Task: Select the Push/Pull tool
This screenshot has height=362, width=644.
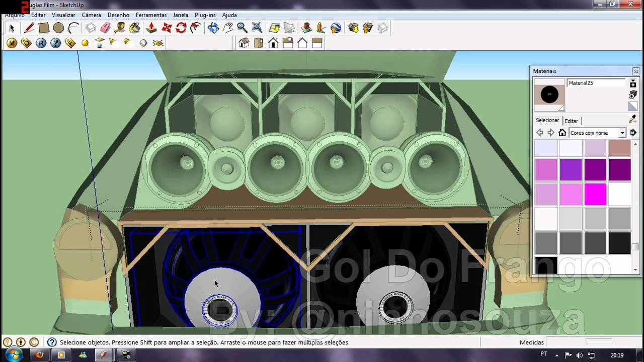Action: (x=151, y=28)
